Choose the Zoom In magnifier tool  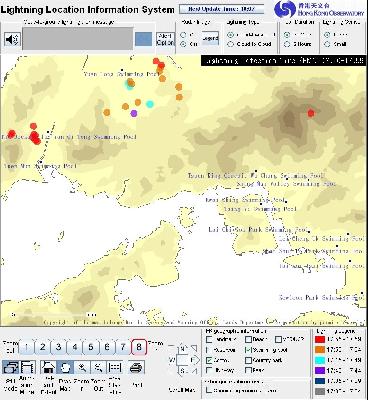[82, 367]
